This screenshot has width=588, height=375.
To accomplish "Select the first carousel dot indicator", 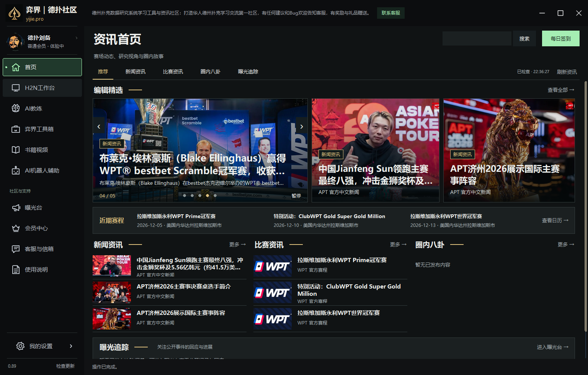I will pos(185,196).
